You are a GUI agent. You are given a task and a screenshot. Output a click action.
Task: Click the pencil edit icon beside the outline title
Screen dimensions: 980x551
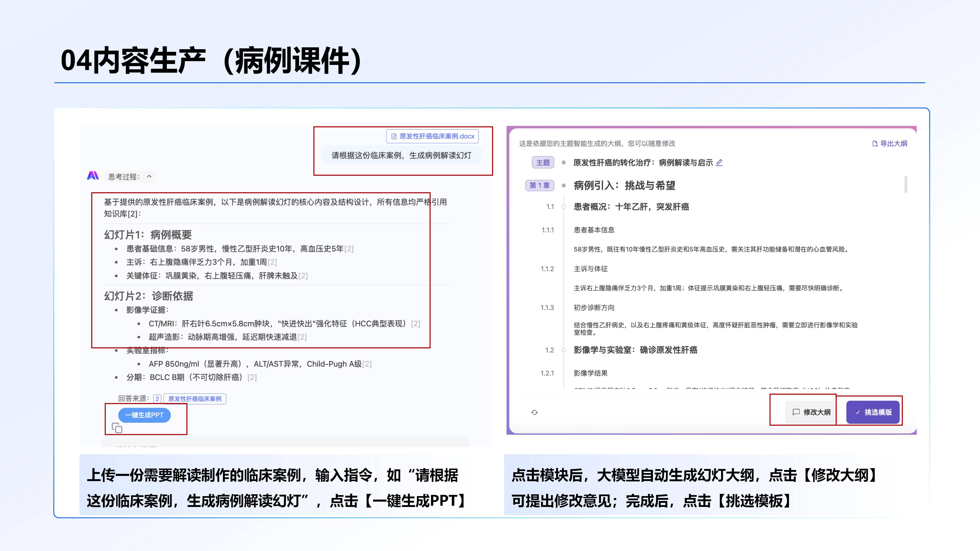click(x=719, y=163)
